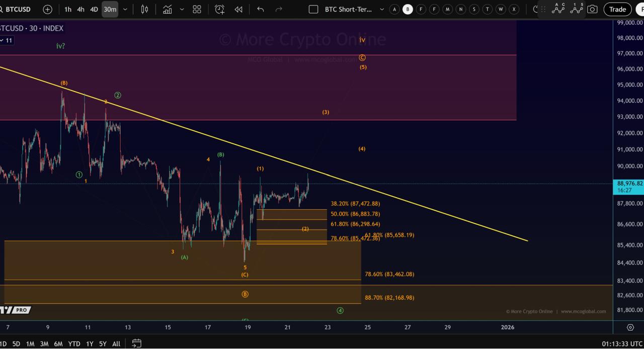Take a chart snapshot with the camera icon
The height and width of the screenshot is (349, 644).
click(x=592, y=9)
